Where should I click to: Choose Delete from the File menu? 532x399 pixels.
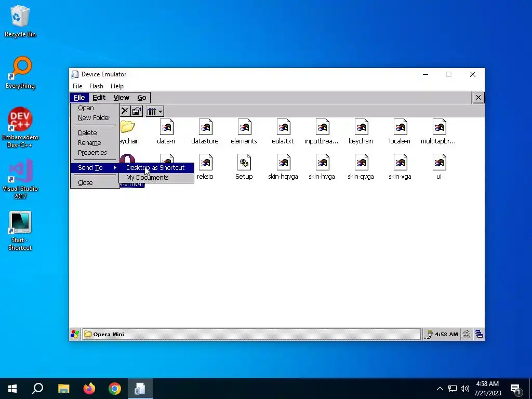87,132
